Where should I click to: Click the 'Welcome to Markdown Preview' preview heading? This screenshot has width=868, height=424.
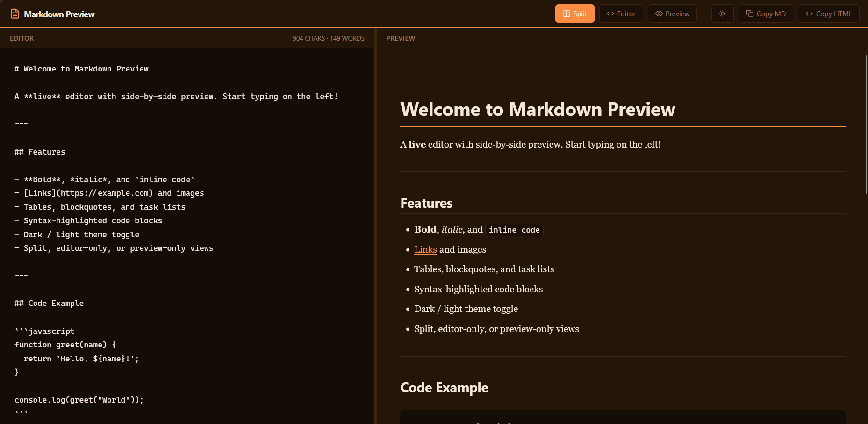pyautogui.click(x=538, y=109)
